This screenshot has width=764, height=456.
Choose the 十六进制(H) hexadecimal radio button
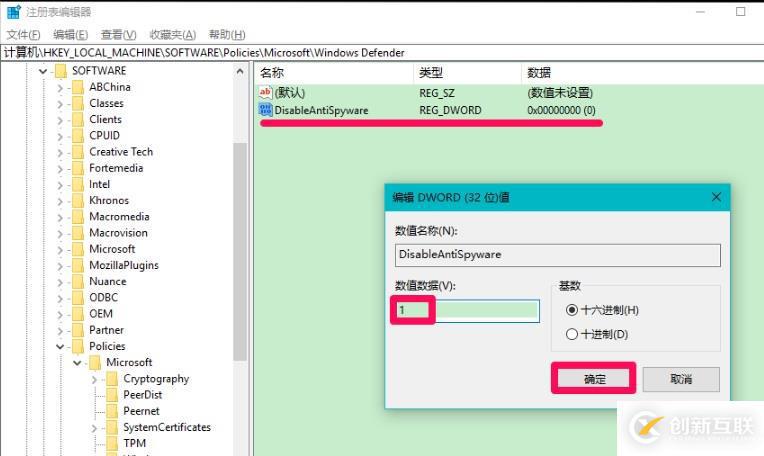(x=572, y=310)
